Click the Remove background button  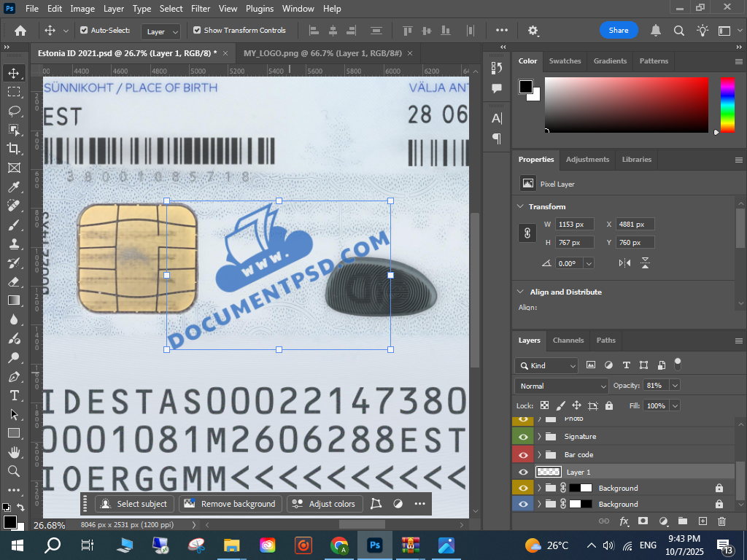pos(231,504)
